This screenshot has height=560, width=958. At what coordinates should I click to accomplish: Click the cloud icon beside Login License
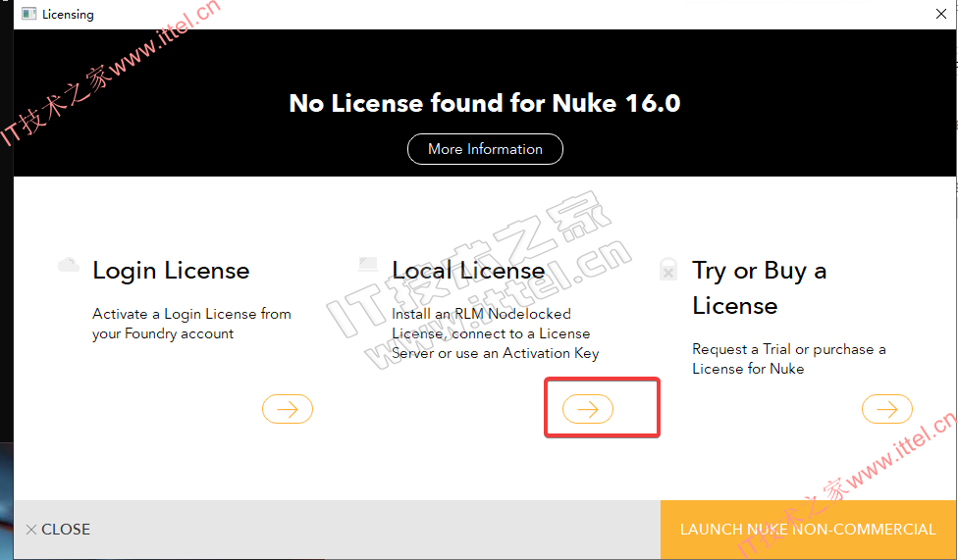tap(69, 265)
